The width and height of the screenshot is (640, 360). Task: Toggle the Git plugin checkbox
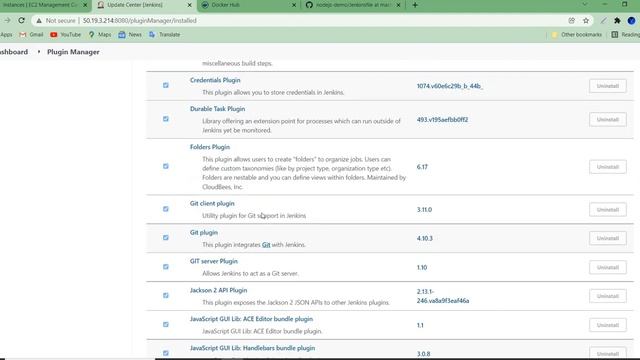click(166, 238)
